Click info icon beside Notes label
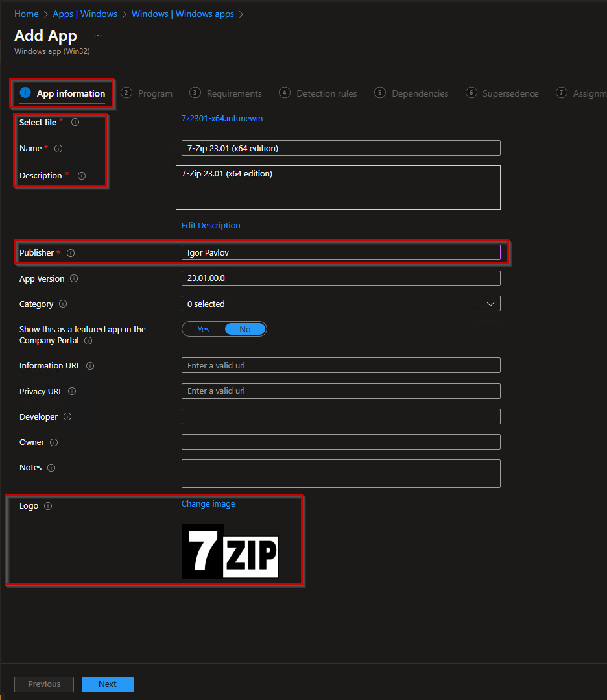This screenshot has width=607, height=700. (x=51, y=468)
